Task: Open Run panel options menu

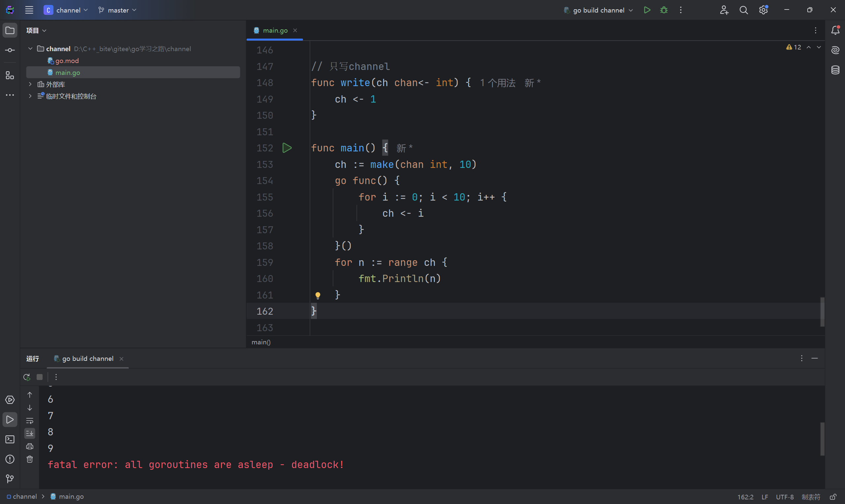Action: click(801, 359)
